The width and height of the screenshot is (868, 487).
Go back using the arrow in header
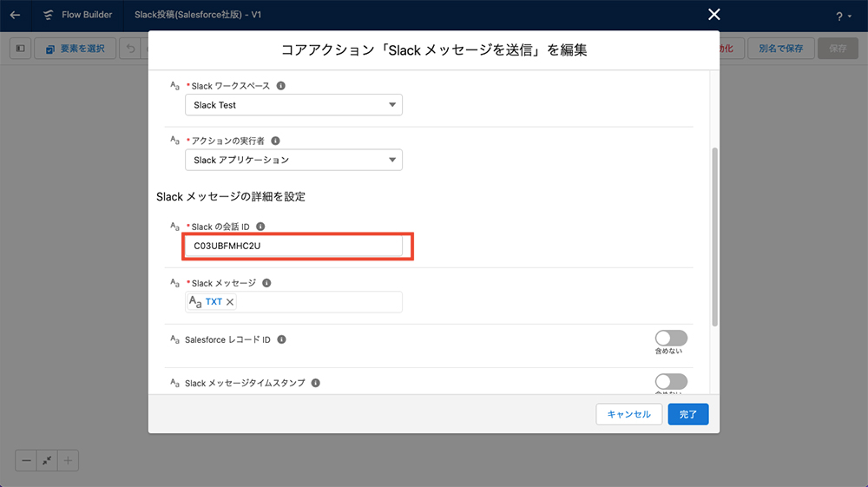pos(15,15)
